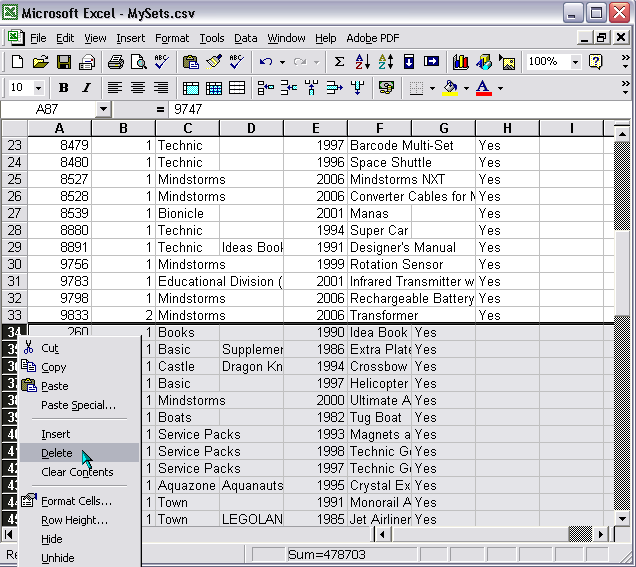This screenshot has height=567, width=636.
Task: Select column F header
Action: pyautogui.click(x=379, y=128)
